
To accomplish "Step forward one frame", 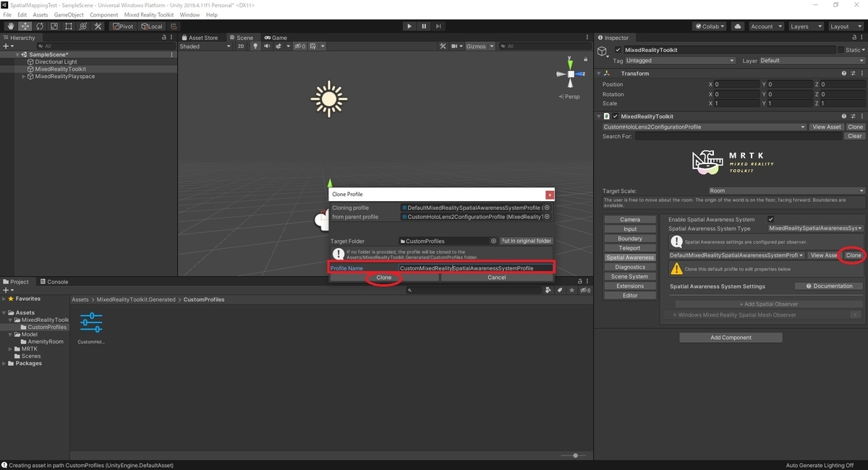I will (x=439, y=26).
